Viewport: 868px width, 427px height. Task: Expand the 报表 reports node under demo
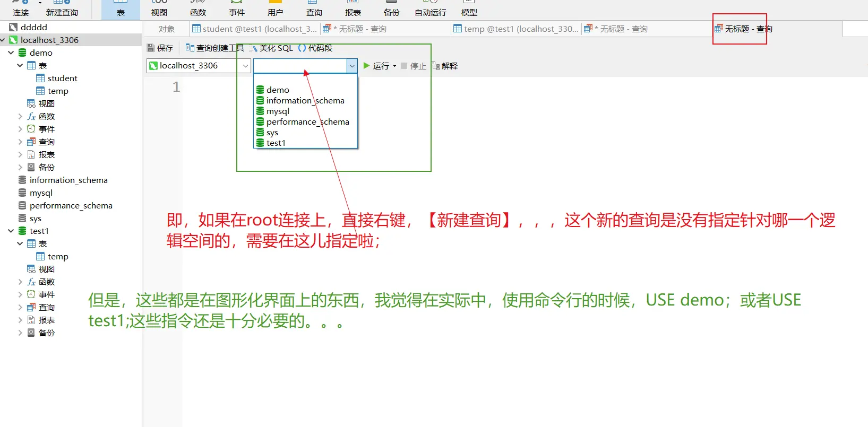20,154
